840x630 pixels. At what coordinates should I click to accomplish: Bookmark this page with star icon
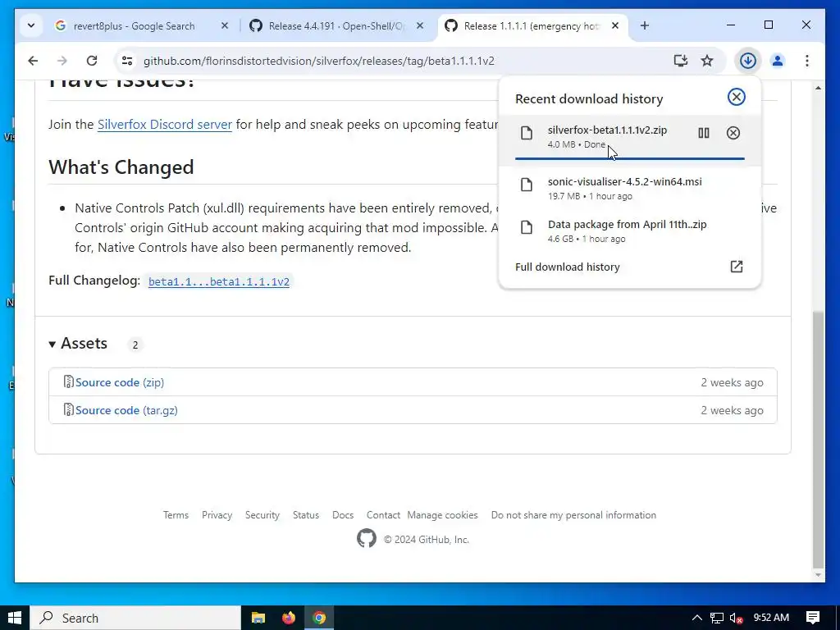[x=707, y=61]
